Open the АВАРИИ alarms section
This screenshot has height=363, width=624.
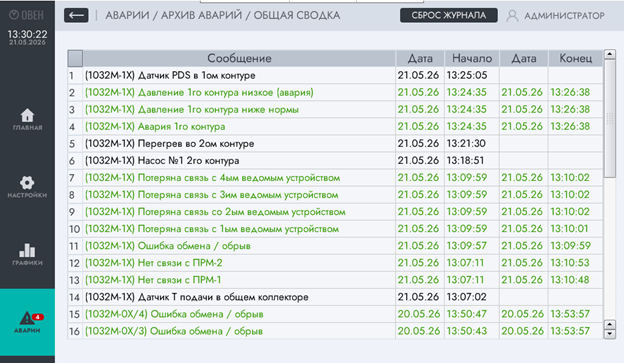pos(27,322)
